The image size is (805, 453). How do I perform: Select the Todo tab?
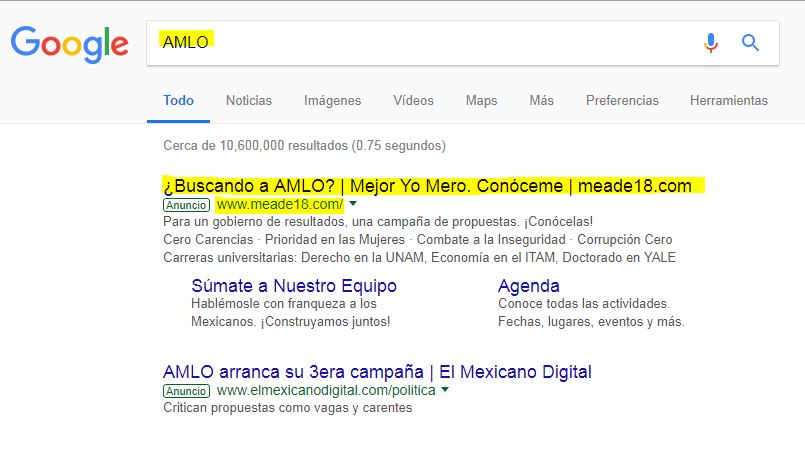pos(179,100)
